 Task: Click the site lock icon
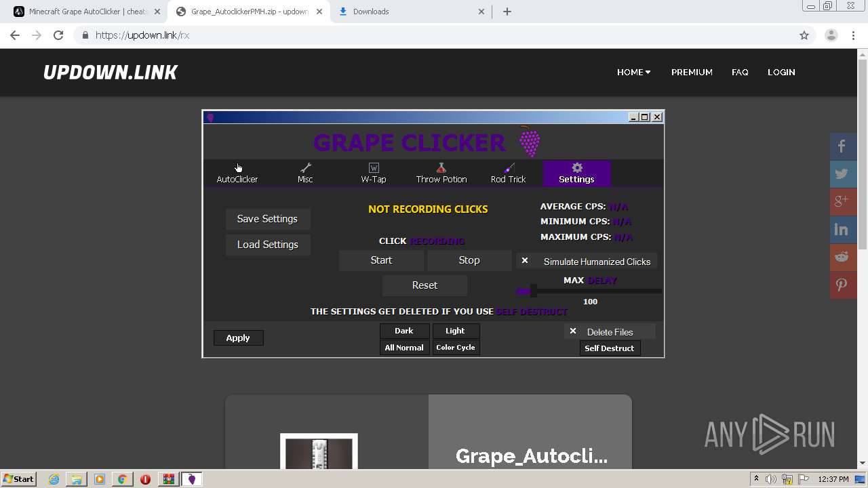coord(85,35)
